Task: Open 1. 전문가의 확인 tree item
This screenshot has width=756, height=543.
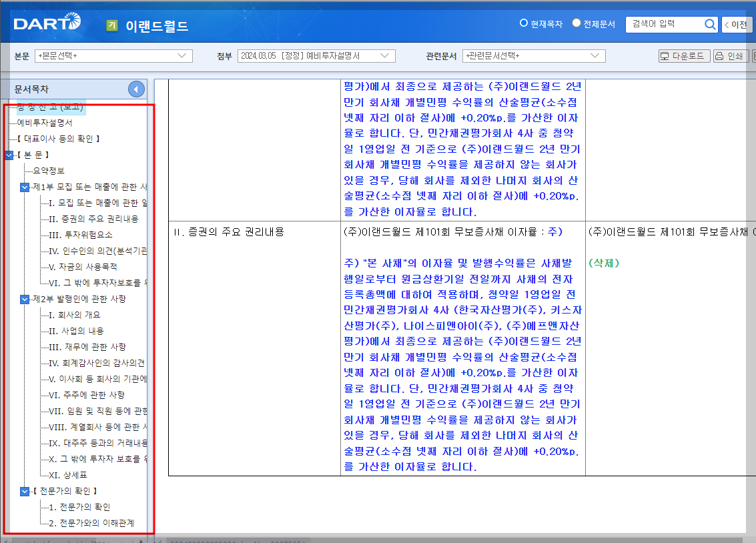Action: click(x=79, y=507)
